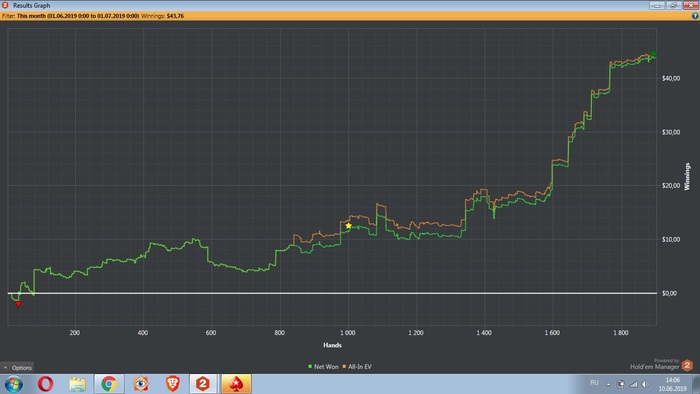
Task: Click the RU language indicator
Action: point(594,383)
